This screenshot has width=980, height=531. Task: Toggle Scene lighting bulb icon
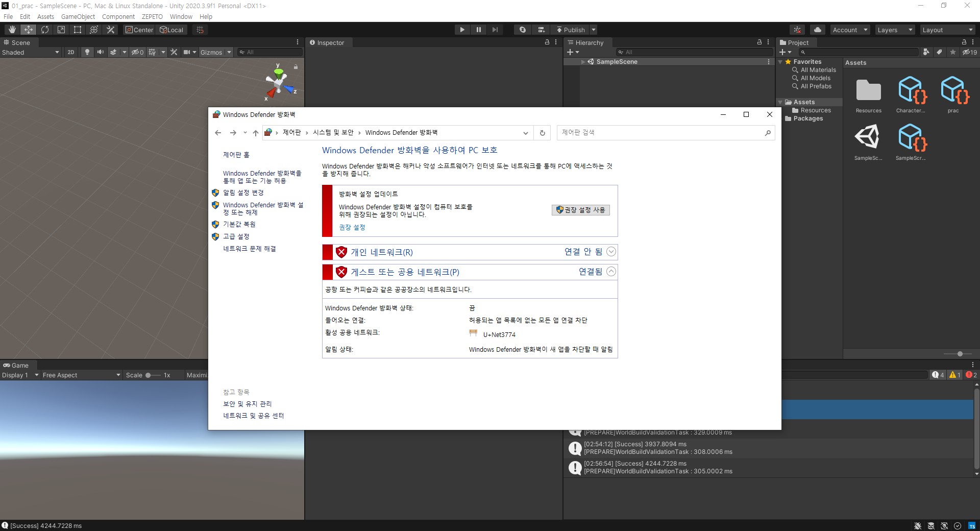point(87,52)
